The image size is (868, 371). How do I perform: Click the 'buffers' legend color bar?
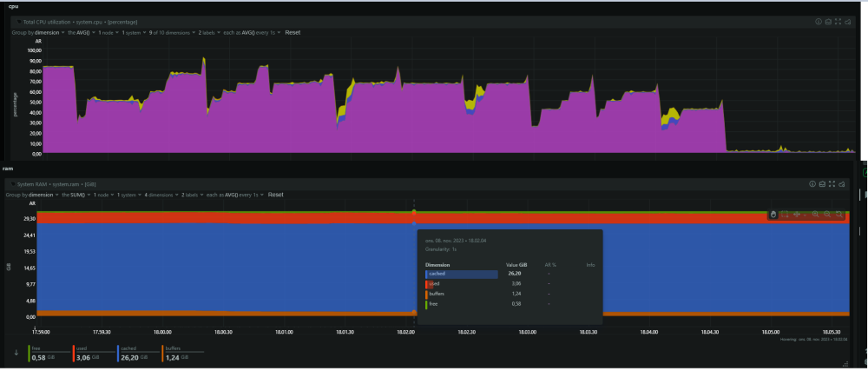click(x=162, y=354)
